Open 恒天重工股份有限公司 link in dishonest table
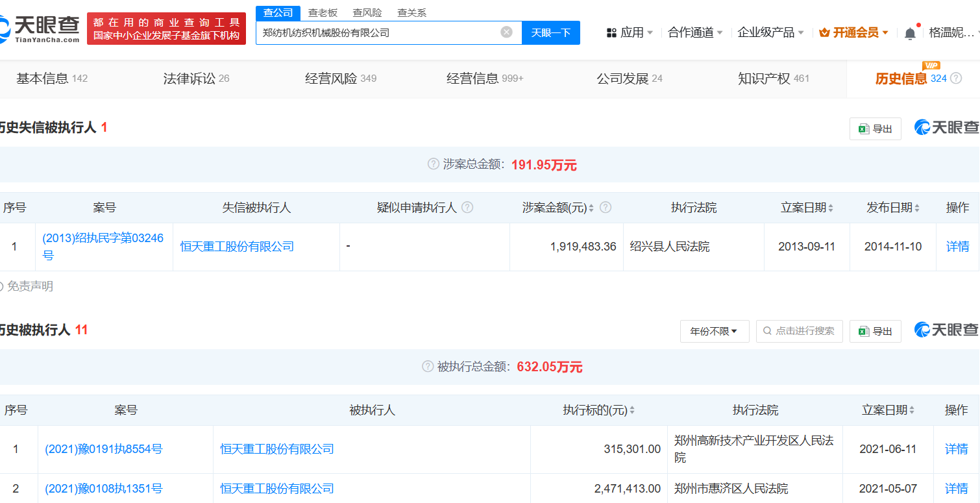980x503 pixels. [237, 247]
